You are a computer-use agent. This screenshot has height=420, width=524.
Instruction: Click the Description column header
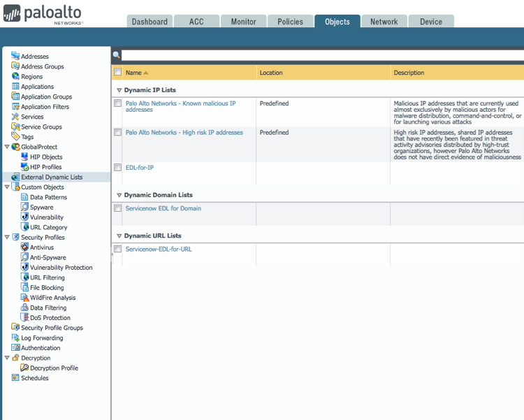(409, 73)
